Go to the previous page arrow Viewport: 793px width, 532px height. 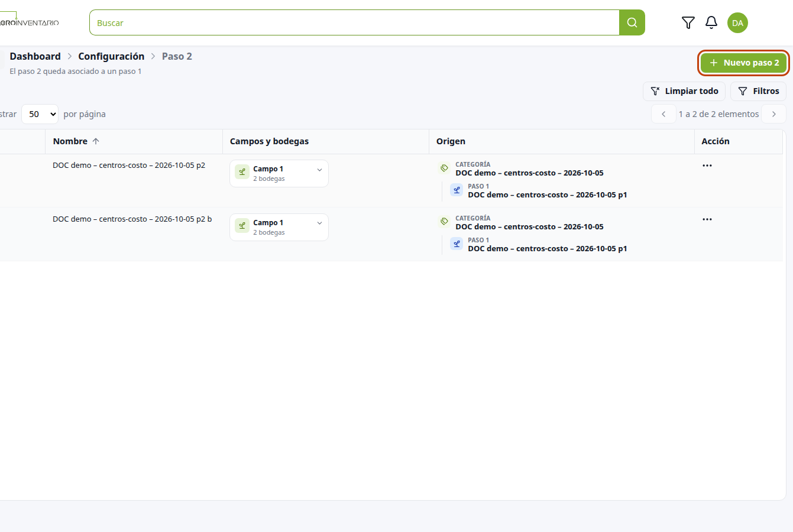click(x=663, y=114)
